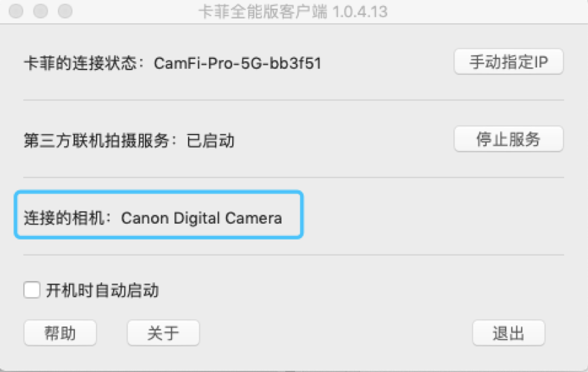Show the 关于 about dialog
Viewport: 588px width, 372px height.
tap(163, 333)
